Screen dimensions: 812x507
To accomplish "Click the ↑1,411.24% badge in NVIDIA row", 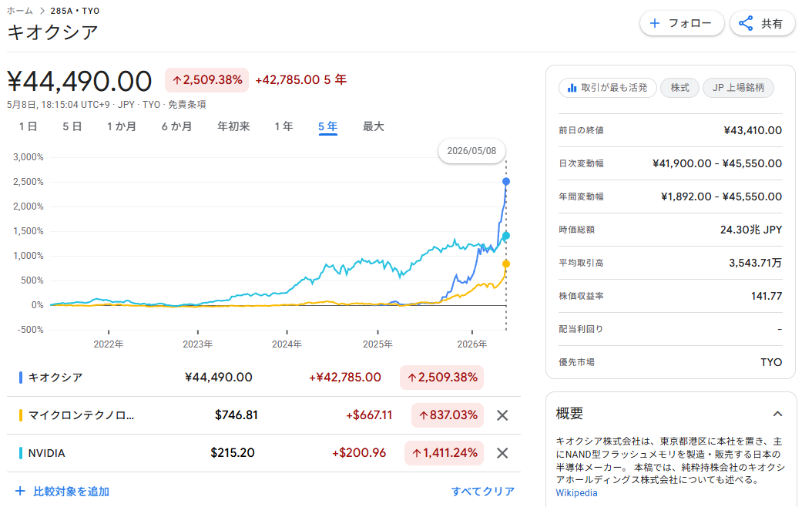I will (x=444, y=453).
